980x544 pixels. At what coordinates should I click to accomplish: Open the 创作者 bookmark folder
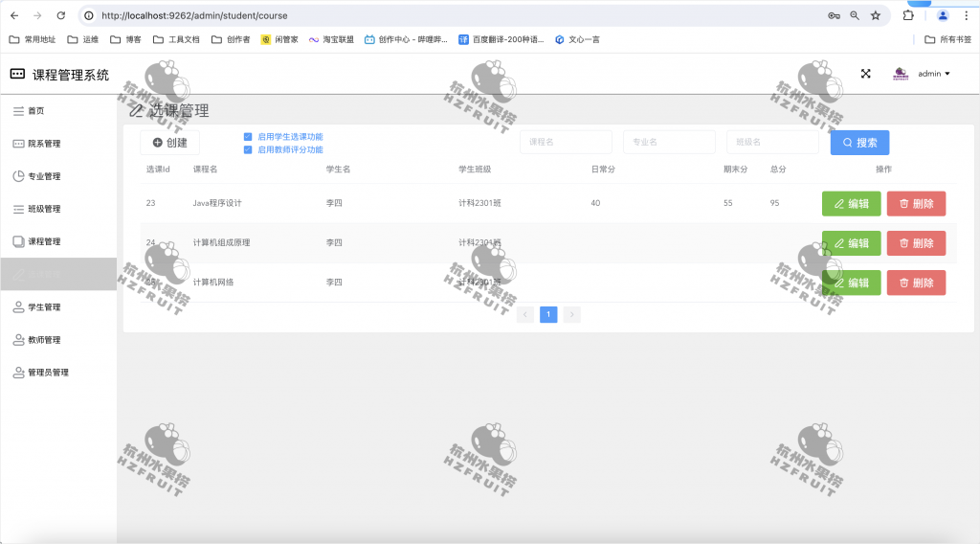pos(231,39)
